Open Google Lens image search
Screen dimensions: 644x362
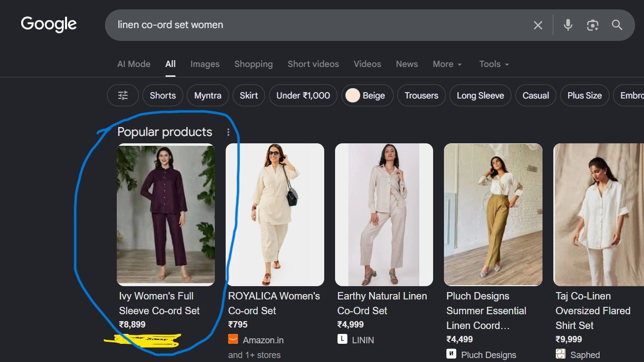[x=593, y=25]
